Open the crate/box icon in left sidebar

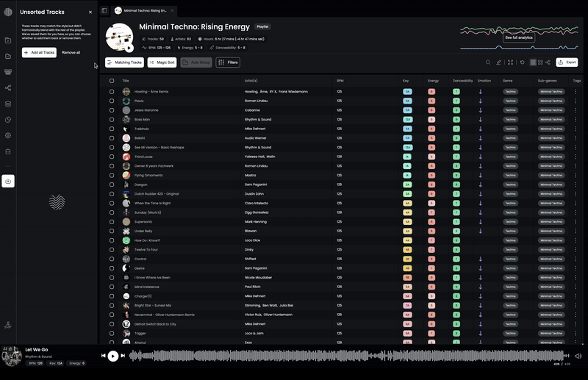8,72
